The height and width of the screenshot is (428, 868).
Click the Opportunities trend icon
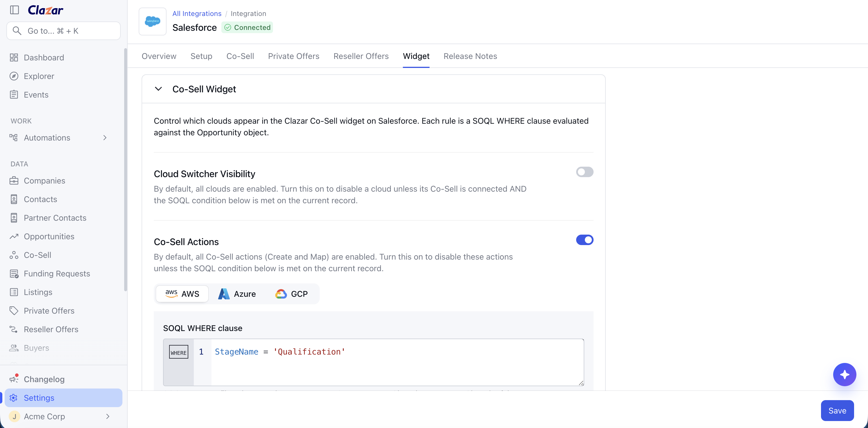(x=14, y=236)
